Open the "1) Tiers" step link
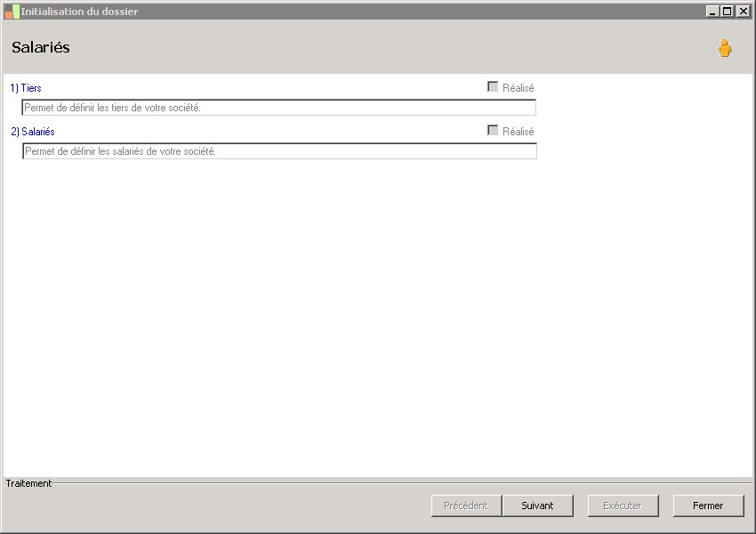 26,88
